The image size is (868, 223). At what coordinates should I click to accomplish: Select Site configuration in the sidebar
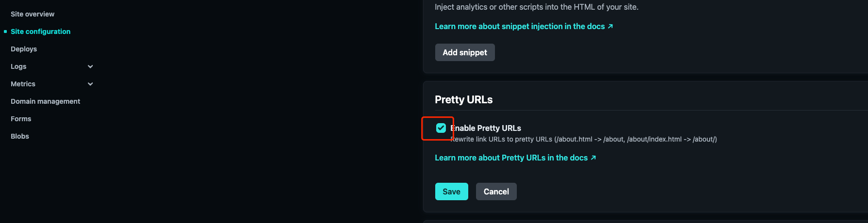pos(40,32)
